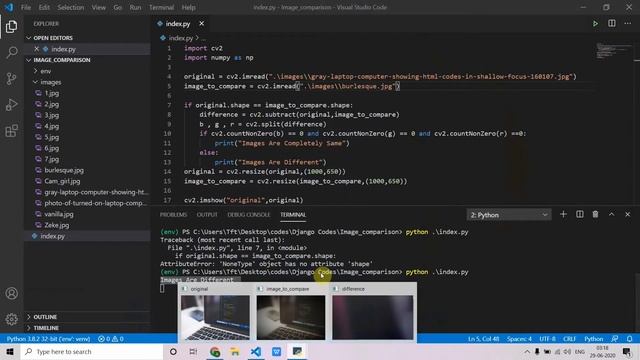Open File Explorer from taskbar
640x360 pixels.
[235, 351]
